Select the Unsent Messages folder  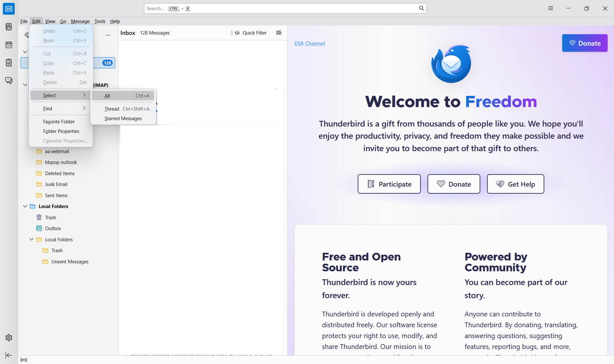click(70, 262)
